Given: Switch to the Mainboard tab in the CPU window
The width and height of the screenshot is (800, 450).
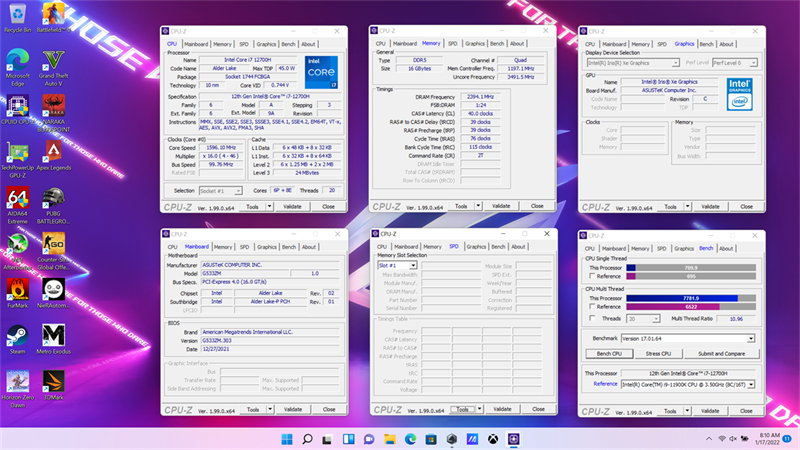Looking at the screenshot, I should click(196, 44).
